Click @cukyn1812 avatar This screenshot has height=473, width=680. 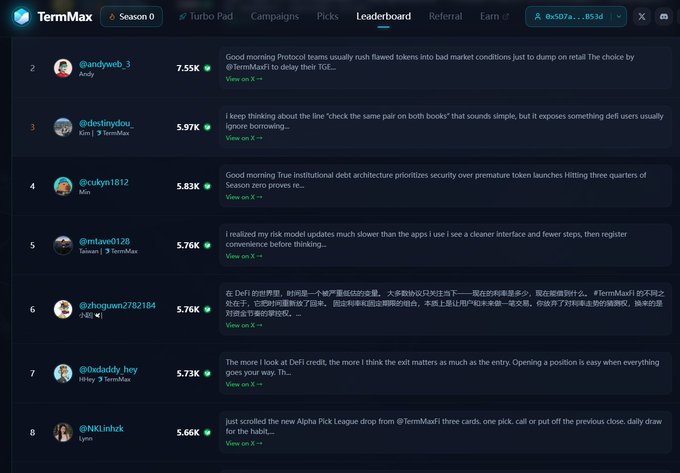[x=63, y=186]
